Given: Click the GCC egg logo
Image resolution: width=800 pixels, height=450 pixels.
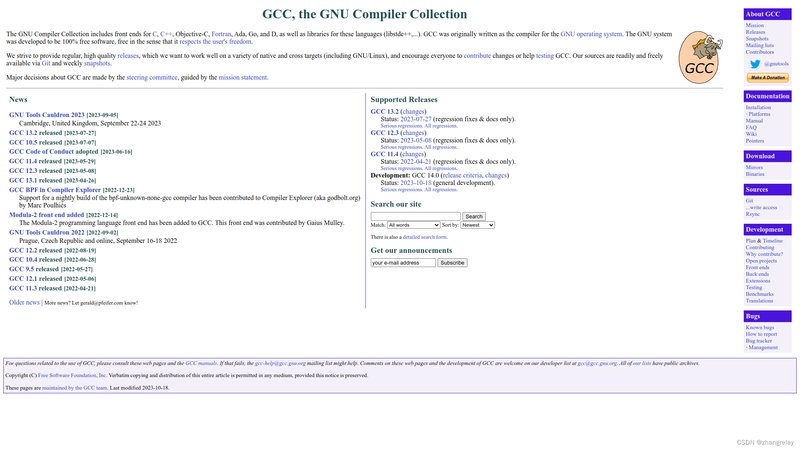Looking at the screenshot, I should [x=700, y=57].
